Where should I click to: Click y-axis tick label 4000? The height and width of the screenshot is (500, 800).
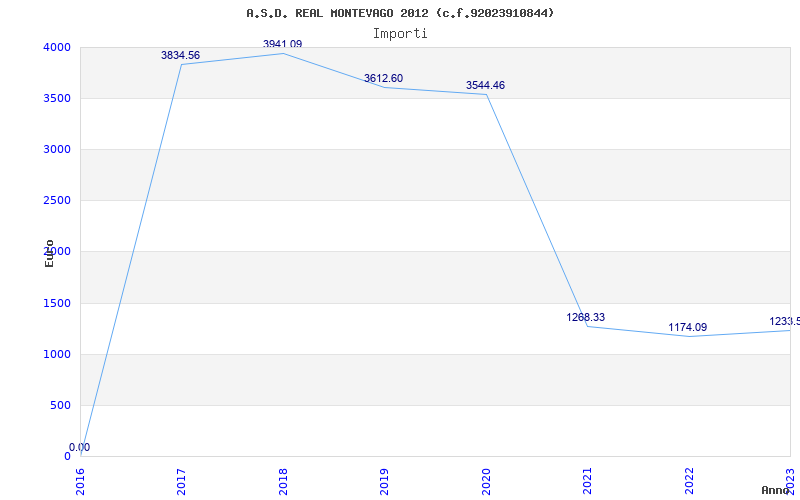(57, 47)
